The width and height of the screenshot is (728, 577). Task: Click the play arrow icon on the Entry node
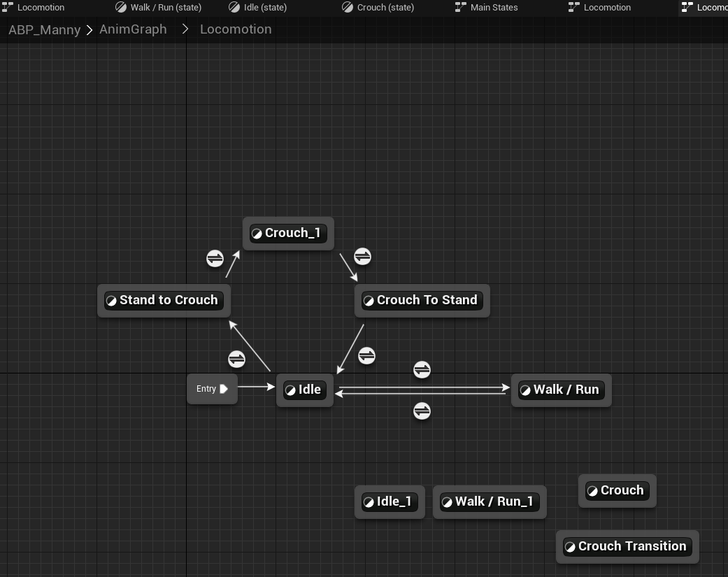pos(222,389)
